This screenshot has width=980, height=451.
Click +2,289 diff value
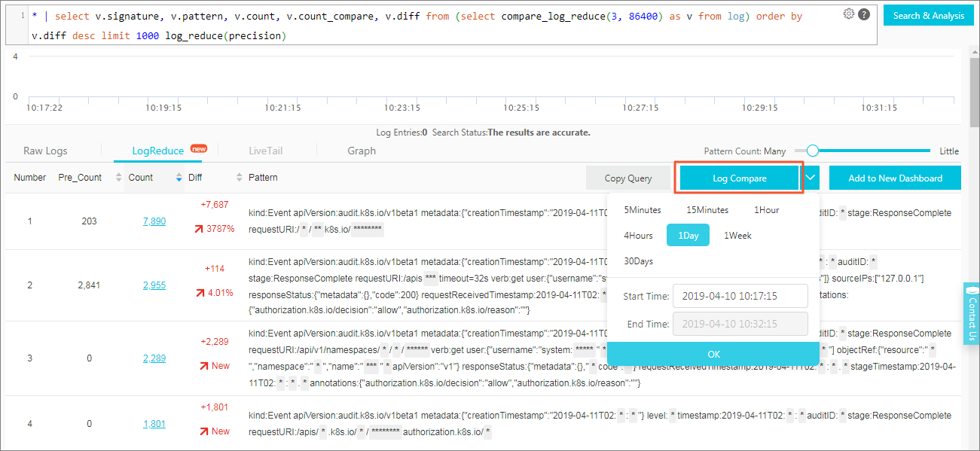[215, 342]
